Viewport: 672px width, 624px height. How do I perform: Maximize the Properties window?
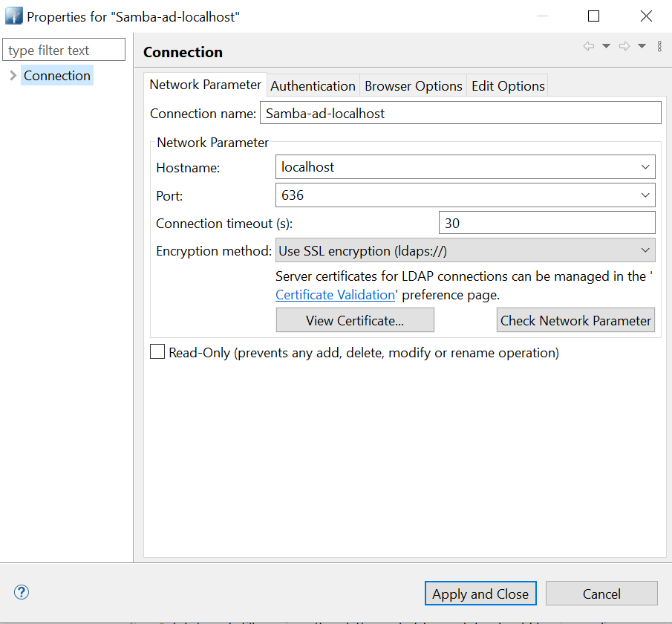click(x=593, y=16)
